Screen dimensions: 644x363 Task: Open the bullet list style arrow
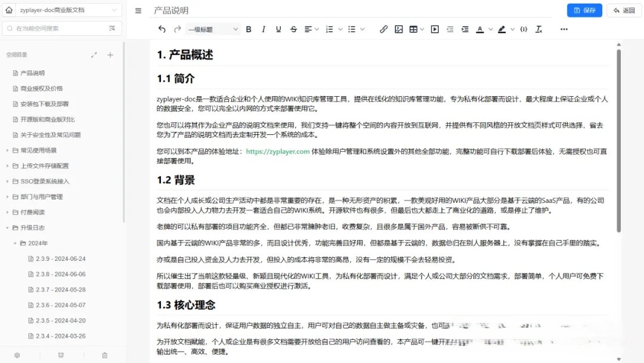(x=363, y=29)
